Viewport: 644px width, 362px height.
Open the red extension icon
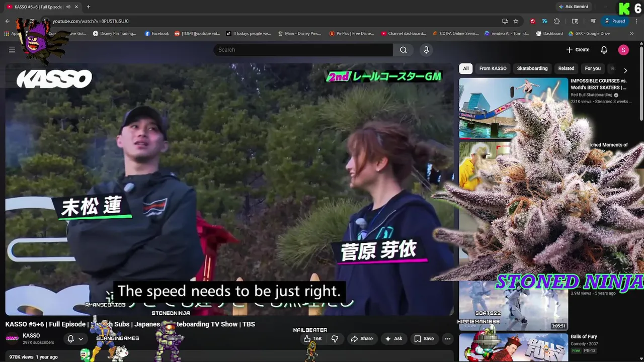[532, 21]
